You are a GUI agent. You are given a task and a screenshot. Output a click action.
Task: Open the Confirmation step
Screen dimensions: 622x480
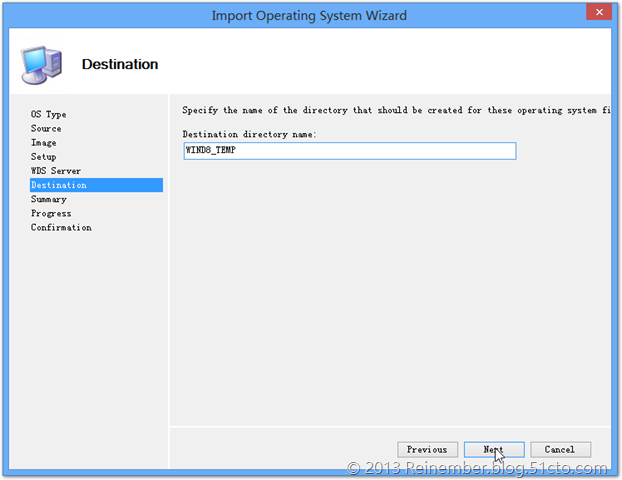click(61, 227)
